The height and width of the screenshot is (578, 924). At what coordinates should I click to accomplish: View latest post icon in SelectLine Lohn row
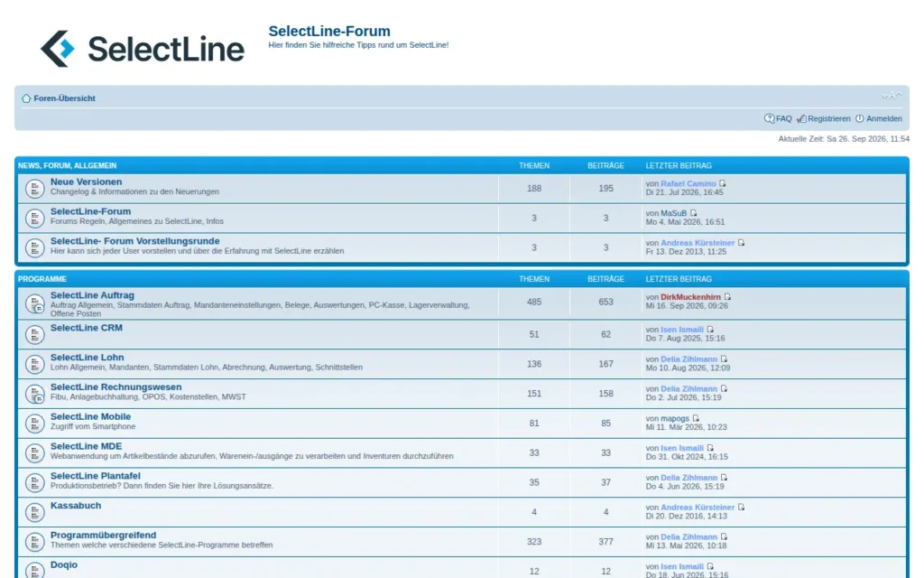(x=725, y=359)
